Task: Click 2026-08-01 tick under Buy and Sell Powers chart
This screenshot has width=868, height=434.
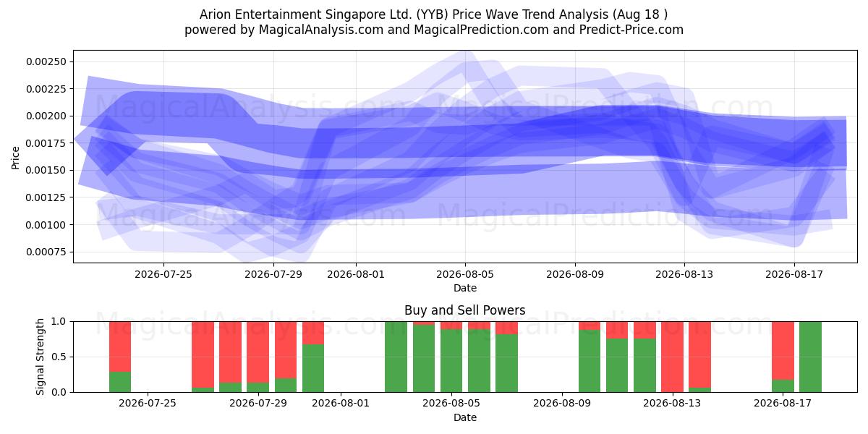Action: (341, 404)
